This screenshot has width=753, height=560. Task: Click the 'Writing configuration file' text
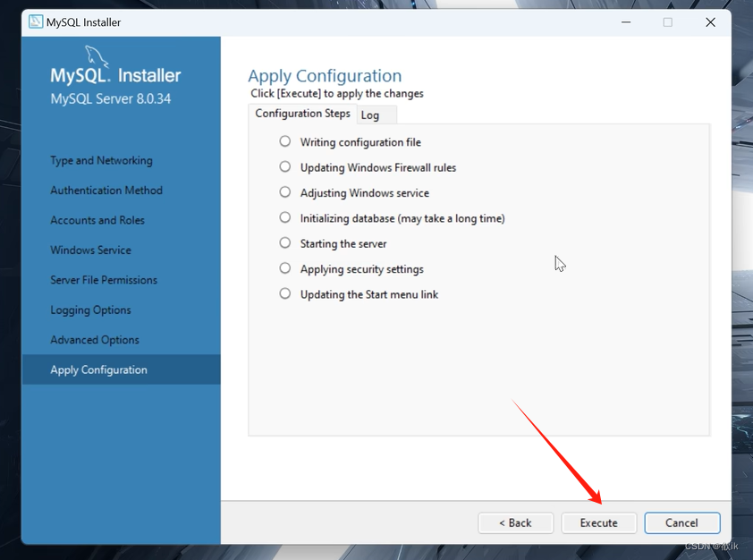click(360, 142)
